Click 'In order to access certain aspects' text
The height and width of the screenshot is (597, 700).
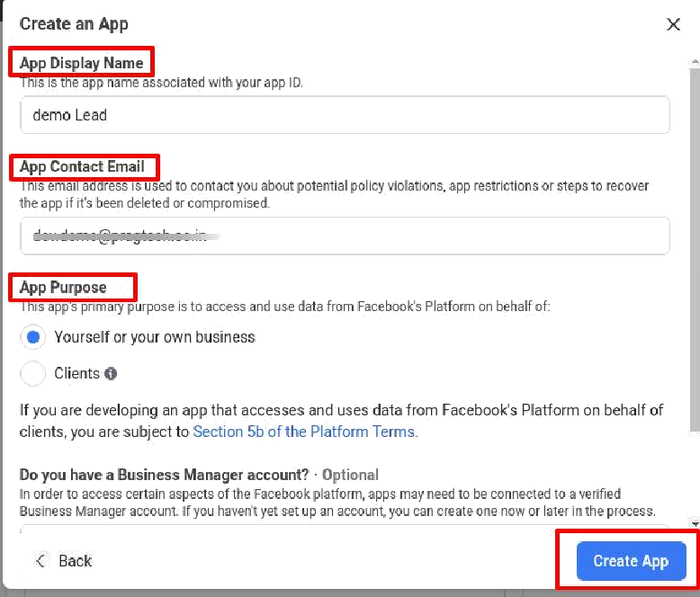click(x=337, y=503)
